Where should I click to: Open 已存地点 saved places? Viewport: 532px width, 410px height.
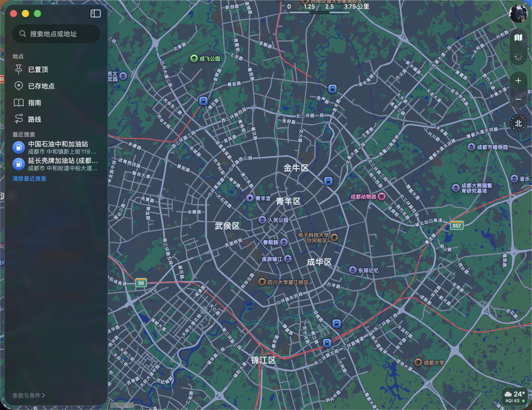41,86
